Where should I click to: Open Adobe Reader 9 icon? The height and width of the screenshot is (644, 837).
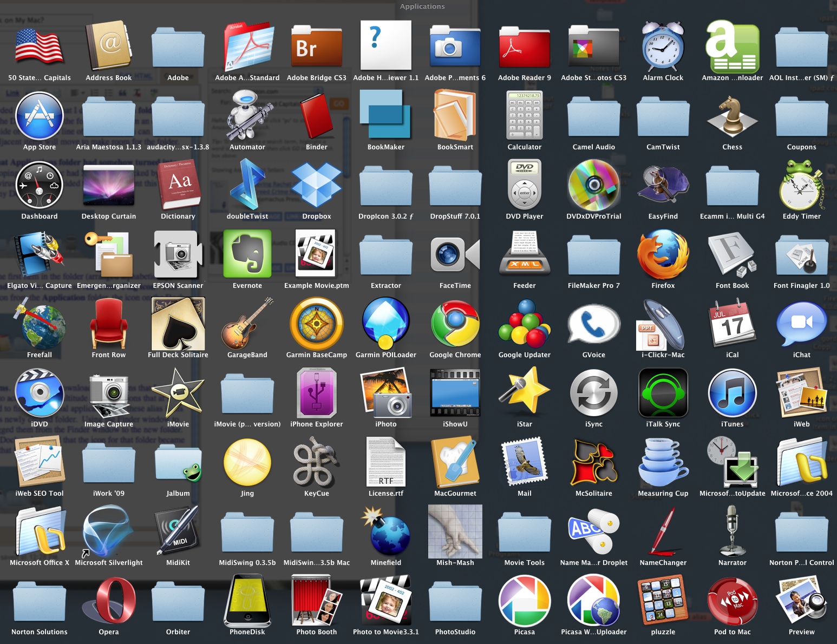525,46
